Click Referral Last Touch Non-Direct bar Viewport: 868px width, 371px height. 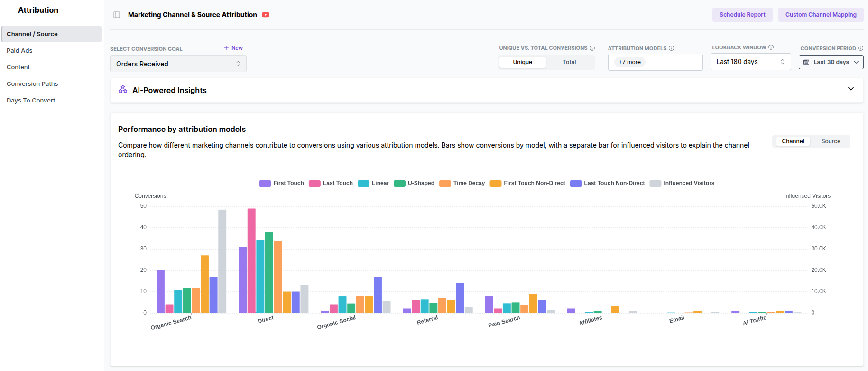[x=460, y=298]
